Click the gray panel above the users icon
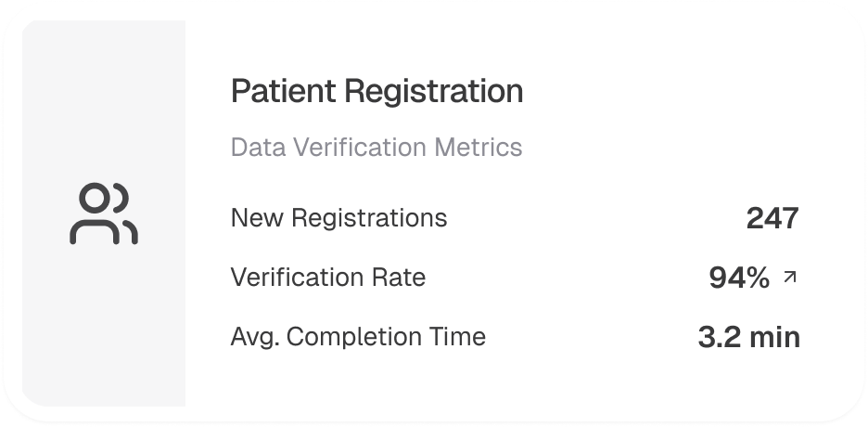Viewport: 868px width, 427px height. (104, 102)
